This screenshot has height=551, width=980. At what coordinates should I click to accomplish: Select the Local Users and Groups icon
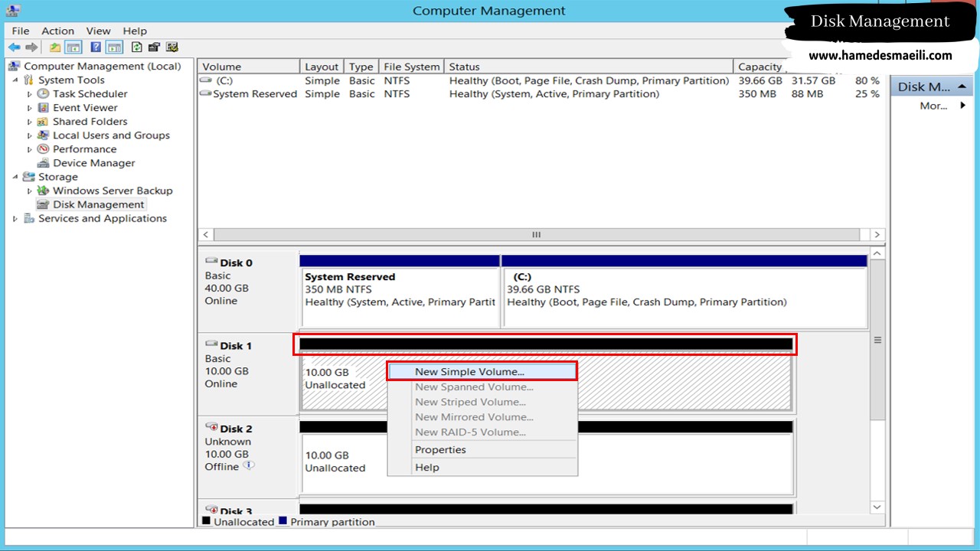(x=44, y=135)
